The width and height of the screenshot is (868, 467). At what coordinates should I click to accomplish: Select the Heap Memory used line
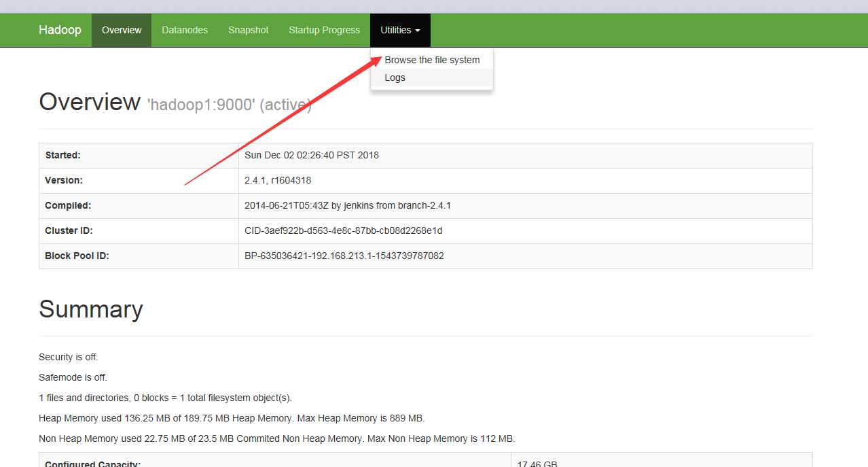232,418
